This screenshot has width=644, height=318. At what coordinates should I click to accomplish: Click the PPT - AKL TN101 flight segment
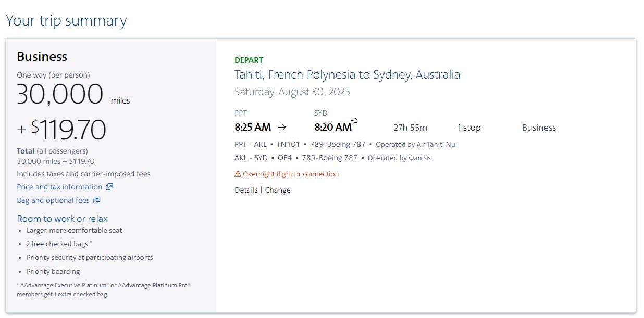[345, 144]
